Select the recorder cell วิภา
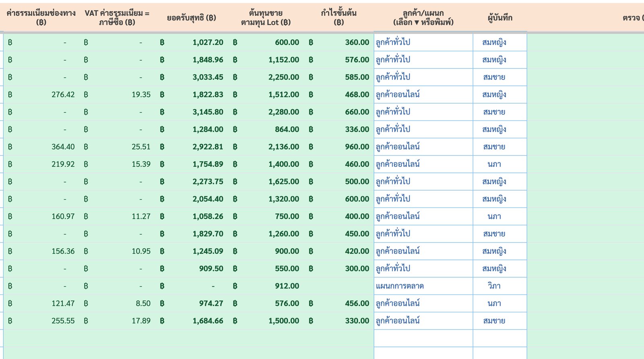The width and height of the screenshot is (644, 359). pyautogui.click(x=500, y=286)
